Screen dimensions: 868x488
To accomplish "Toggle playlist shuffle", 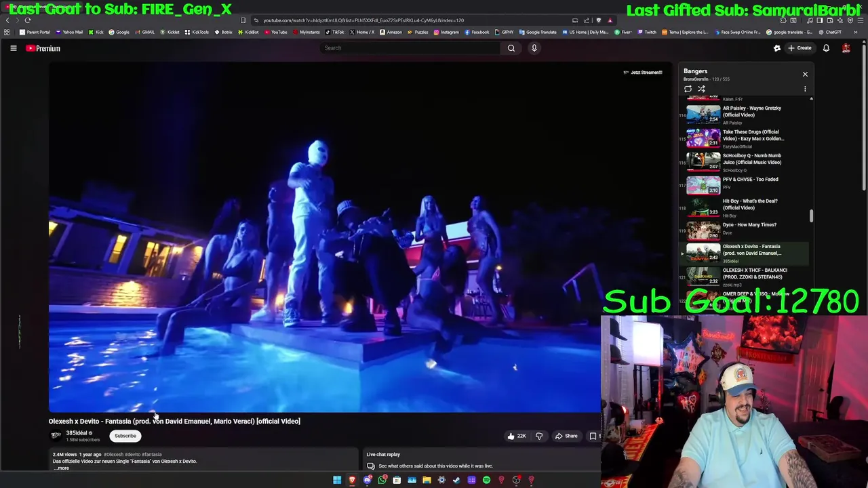I will point(701,89).
